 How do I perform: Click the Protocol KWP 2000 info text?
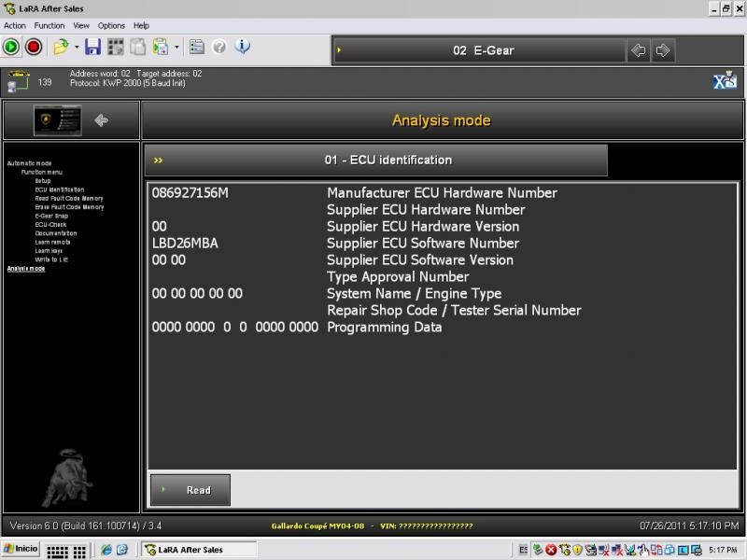coord(127,83)
